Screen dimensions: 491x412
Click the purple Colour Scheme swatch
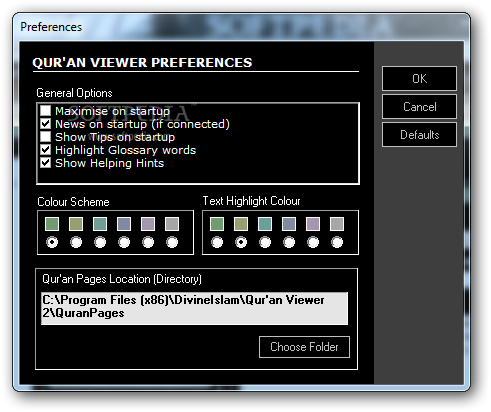pyautogui.click(x=148, y=224)
